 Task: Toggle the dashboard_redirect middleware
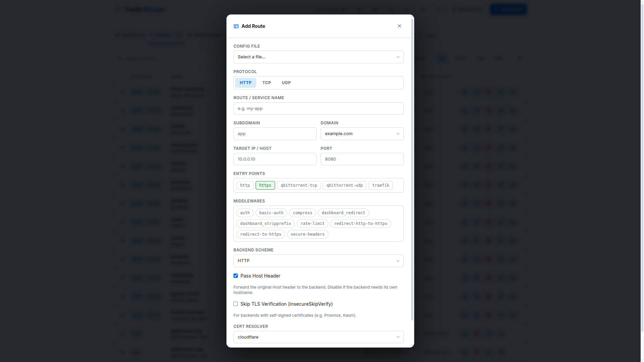point(343,213)
